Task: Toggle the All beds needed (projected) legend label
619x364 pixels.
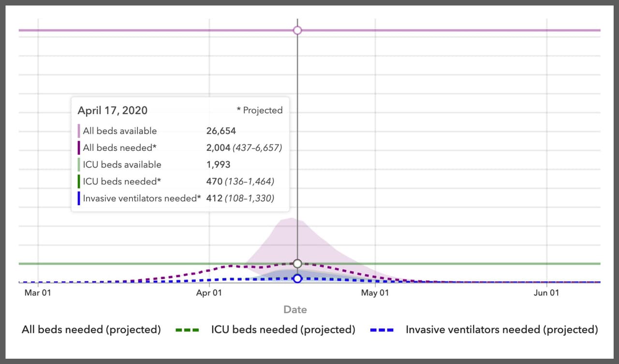Action: click(x=91, y=330)
